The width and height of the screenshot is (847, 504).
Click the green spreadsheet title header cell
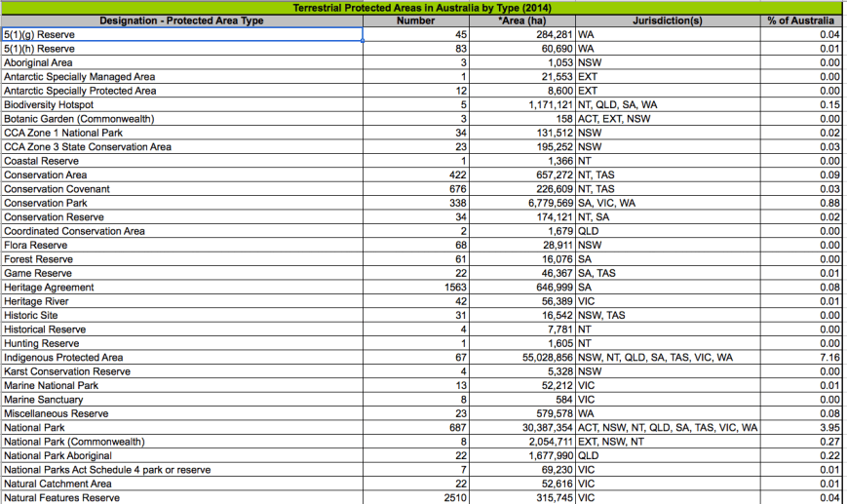[x=423, y=7]
